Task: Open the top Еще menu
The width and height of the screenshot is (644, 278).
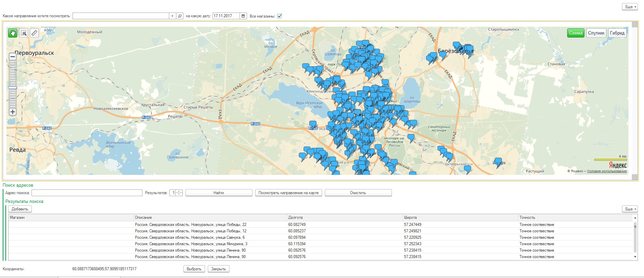Action: [630, 7]
